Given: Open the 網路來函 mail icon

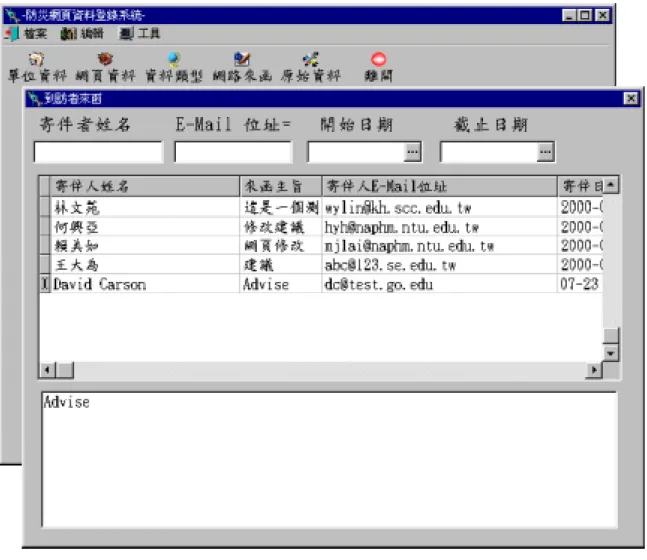Looking at the screenshot, I should point(242,59).
